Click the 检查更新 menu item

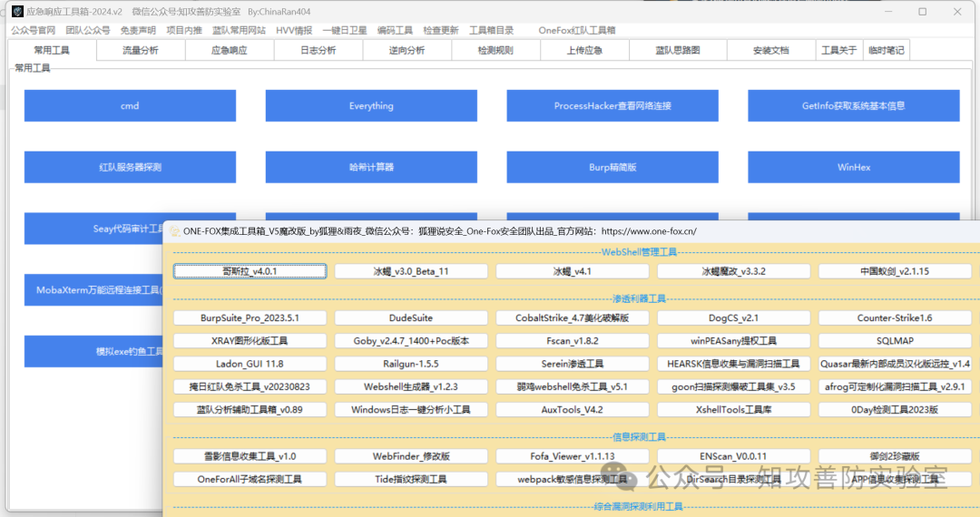coord(441,30)
